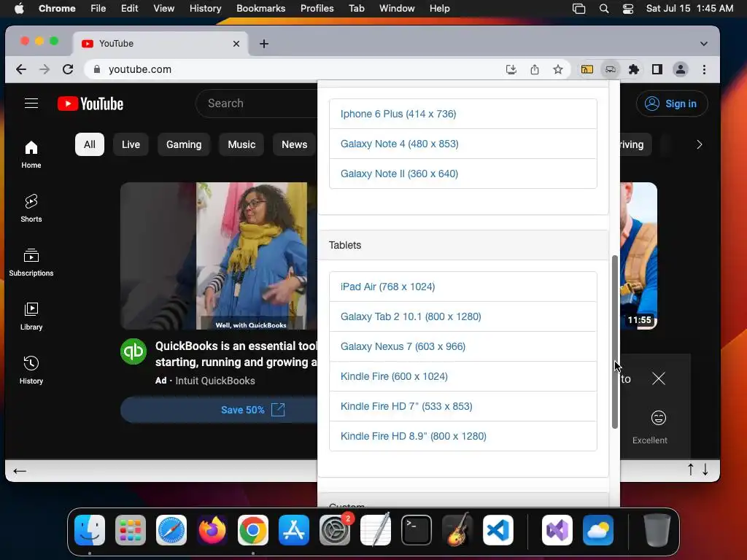The height and width of the screenshot is (560, 747).
Task: Click the Sign in button
Action: (672, 104)
